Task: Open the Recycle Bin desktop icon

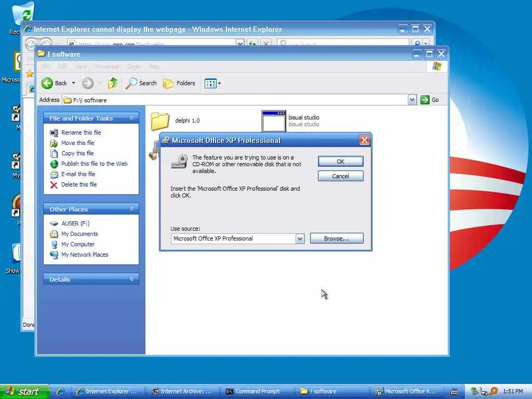Action: coord(22,14)
